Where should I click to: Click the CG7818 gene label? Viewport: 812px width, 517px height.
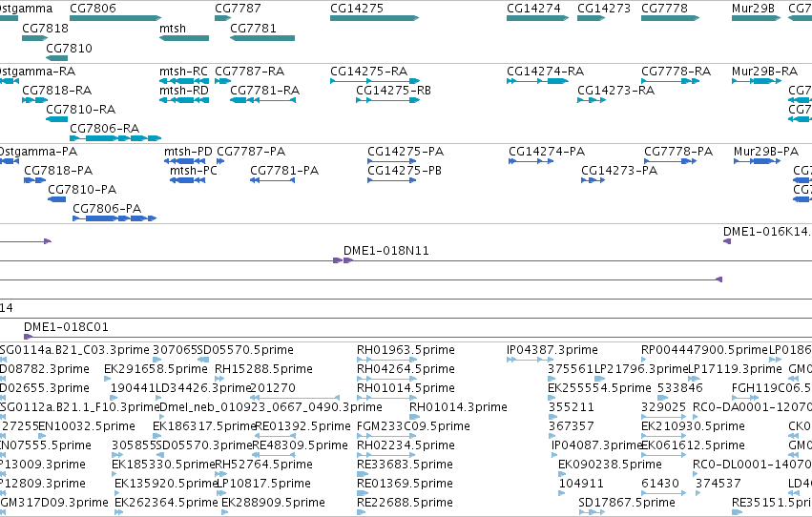click(45, 29)
